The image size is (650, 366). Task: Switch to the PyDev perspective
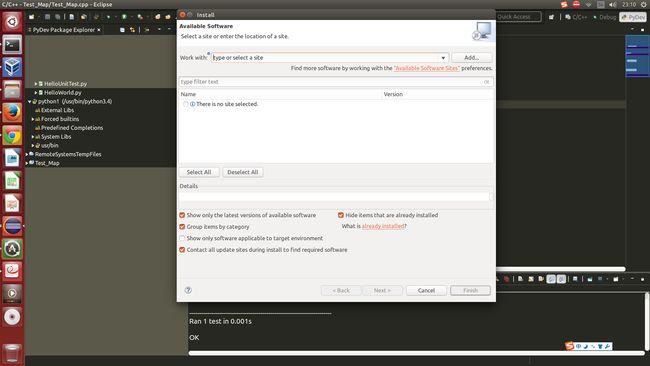pyautogui.click(x=633, y=17)
